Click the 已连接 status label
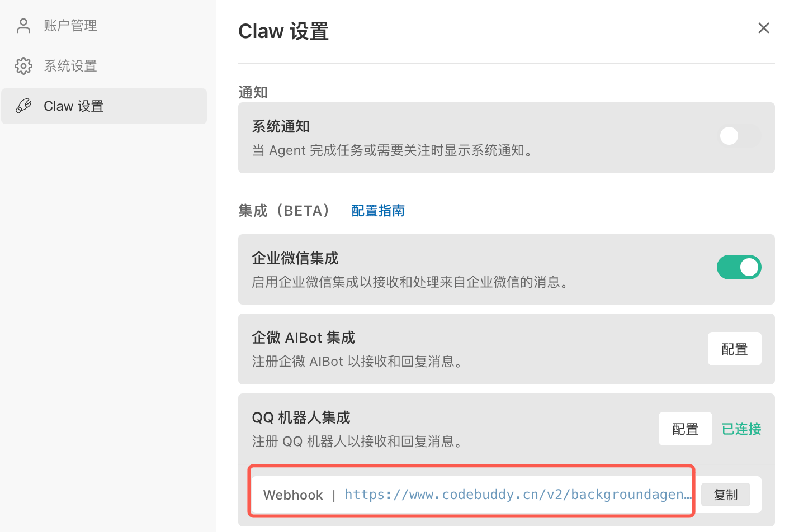The image size is (794, 532). [741, 429]
